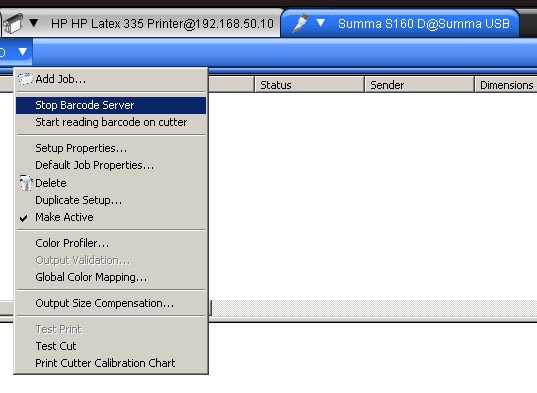Open Default Job Properties

coord(111,165)
